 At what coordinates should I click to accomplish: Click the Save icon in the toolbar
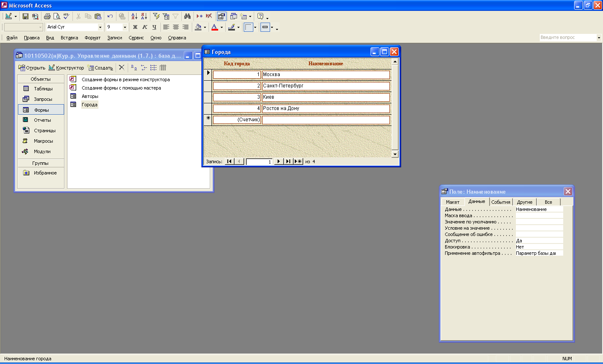pyautogui.click(x=26, y=16)
